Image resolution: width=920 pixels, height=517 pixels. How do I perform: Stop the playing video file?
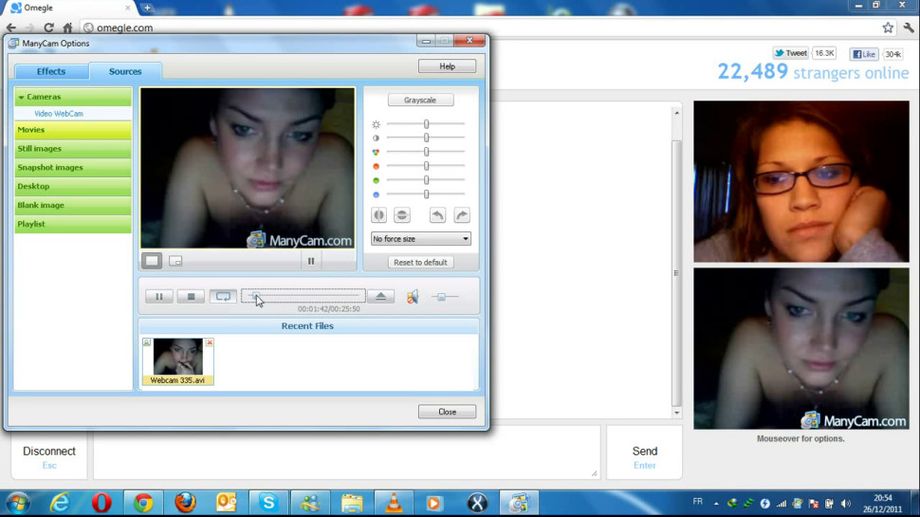click(x=190, y=296)
